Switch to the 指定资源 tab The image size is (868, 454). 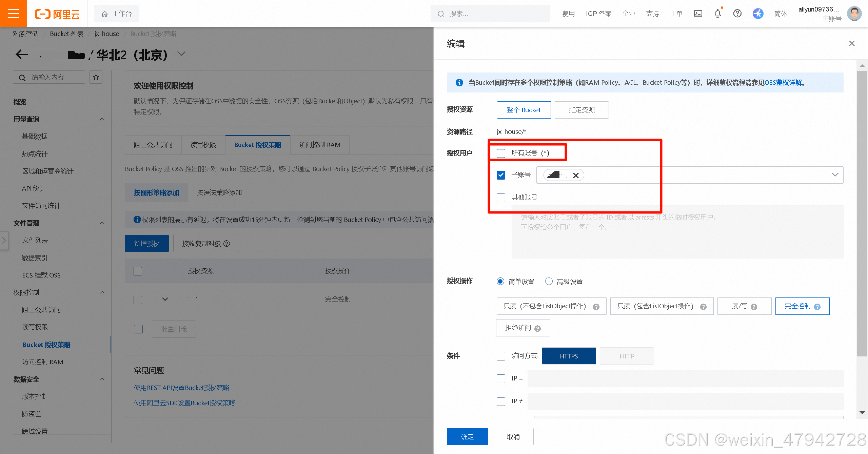tap(581, 110)
